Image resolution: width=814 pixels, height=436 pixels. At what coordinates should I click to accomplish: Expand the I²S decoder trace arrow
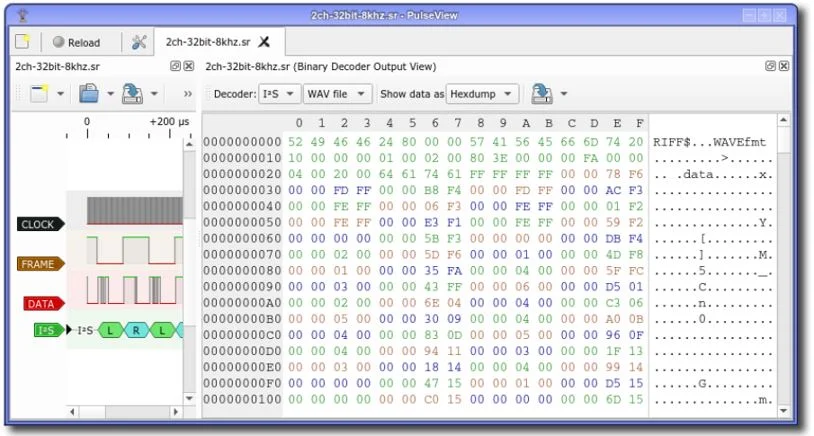(69, 330)
